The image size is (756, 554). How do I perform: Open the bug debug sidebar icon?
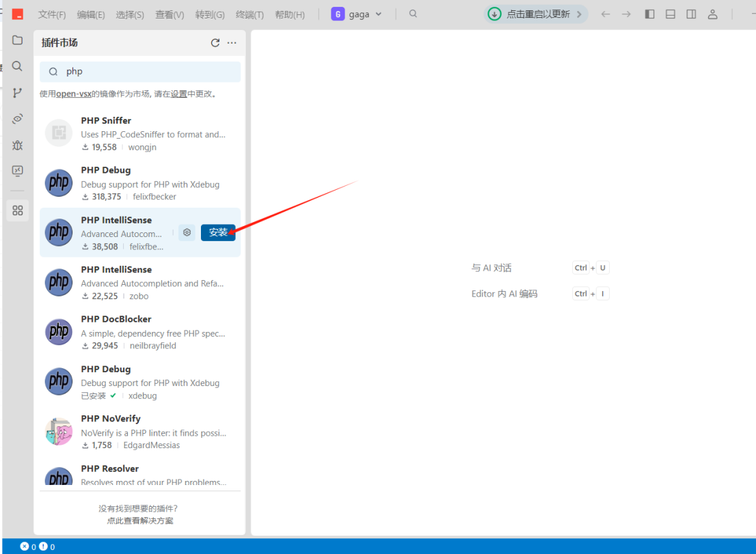17,145
